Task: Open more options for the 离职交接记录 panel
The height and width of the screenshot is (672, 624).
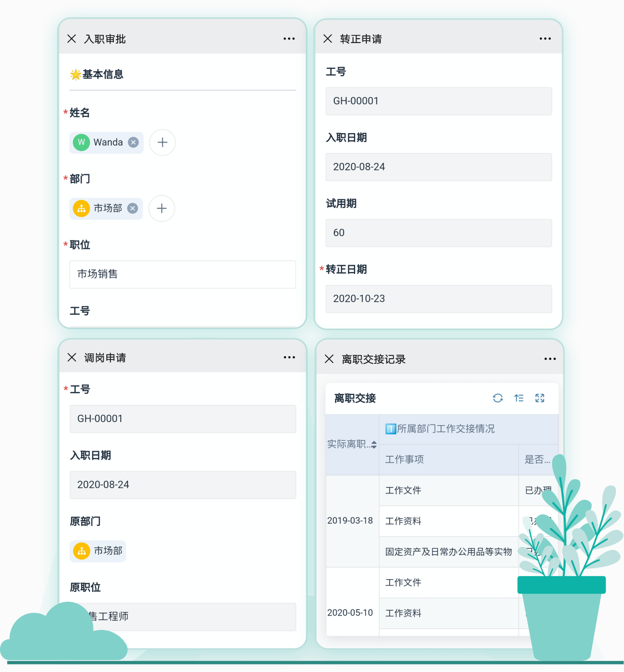Action: click(550, 359)
